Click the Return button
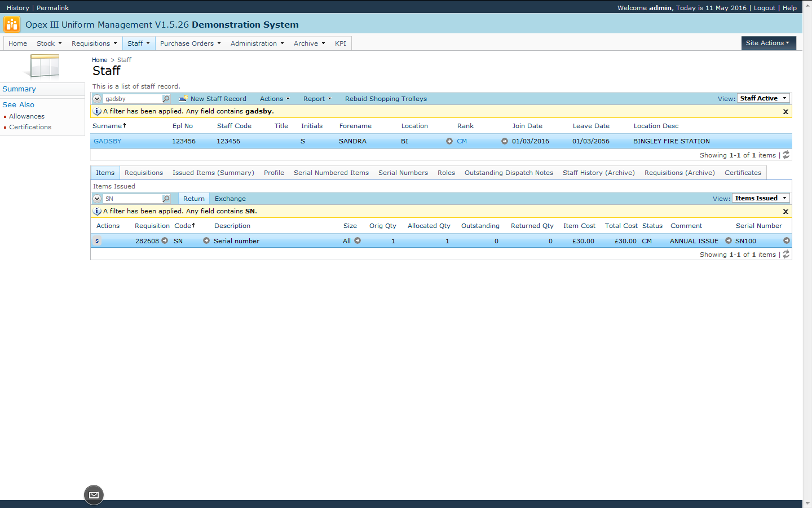The image size is (812, 508). coord(194,199)
